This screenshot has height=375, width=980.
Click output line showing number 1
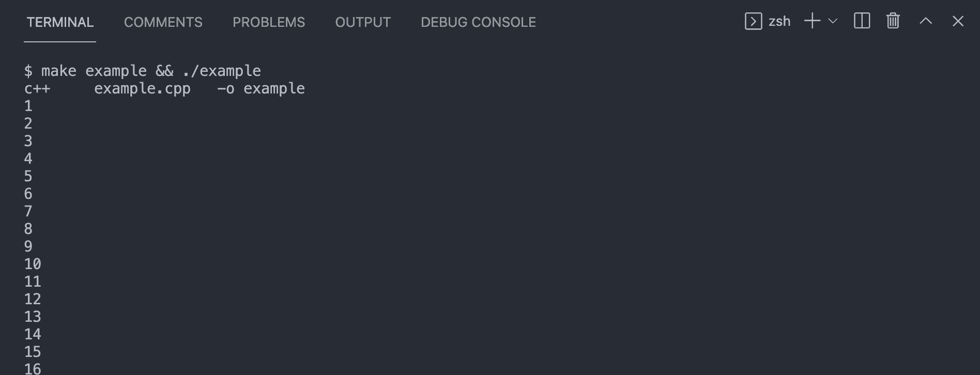(28, 106)
